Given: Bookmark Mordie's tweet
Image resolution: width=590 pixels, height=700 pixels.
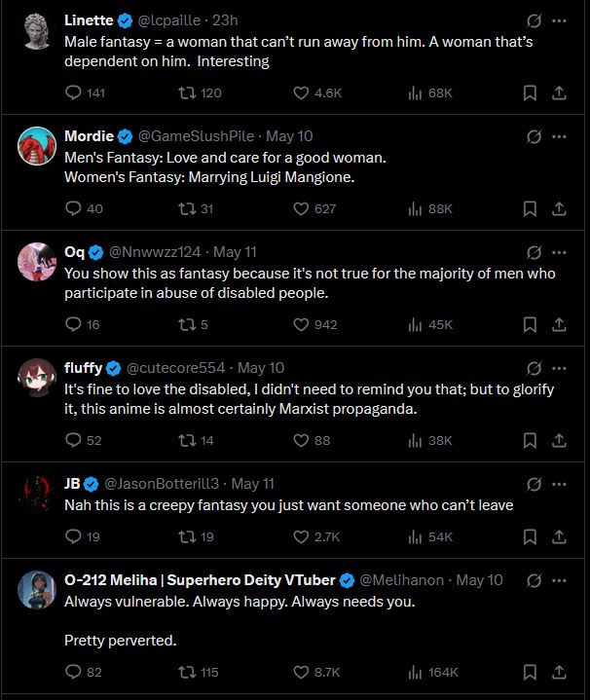Looking at the screenshot, I should point(530,208).
